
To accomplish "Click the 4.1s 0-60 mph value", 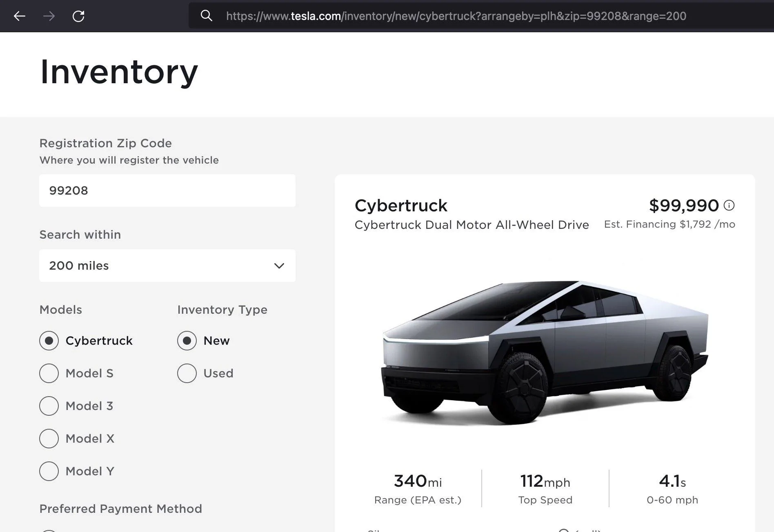I will coord(672,481).
